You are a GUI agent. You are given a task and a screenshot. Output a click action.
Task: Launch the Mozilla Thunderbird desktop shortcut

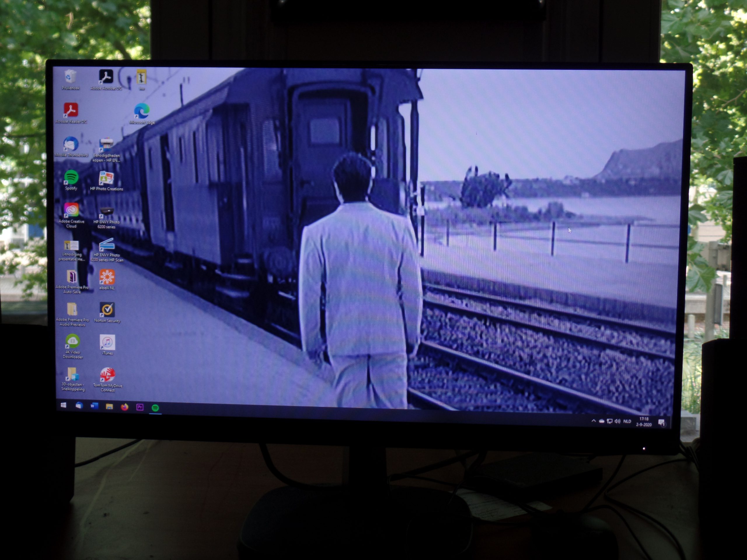point(71,146)
